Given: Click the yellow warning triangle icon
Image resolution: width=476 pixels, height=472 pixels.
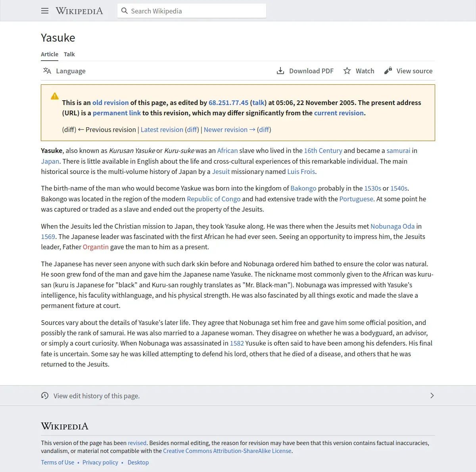Looking at the screenshot, I should 55,96.
